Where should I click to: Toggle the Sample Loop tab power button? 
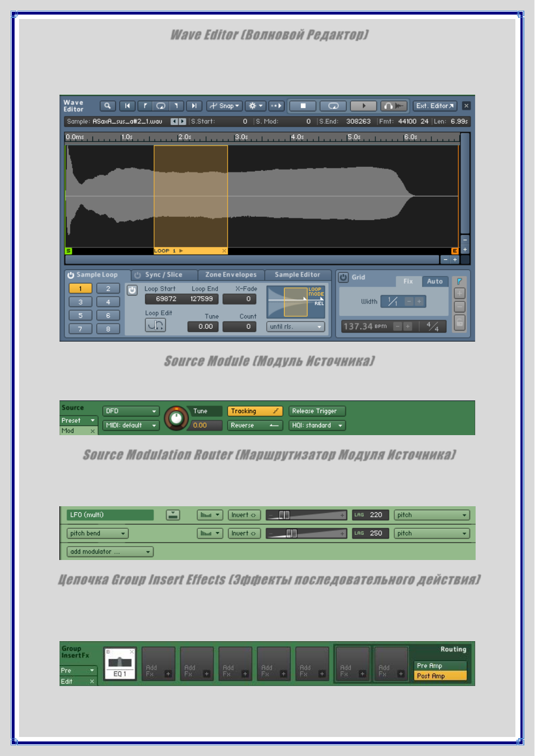coord(71,275)
